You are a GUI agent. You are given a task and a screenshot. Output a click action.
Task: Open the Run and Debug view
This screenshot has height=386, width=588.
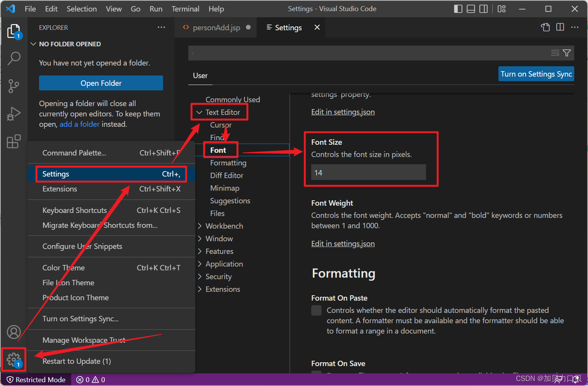[x=14, y=113]
